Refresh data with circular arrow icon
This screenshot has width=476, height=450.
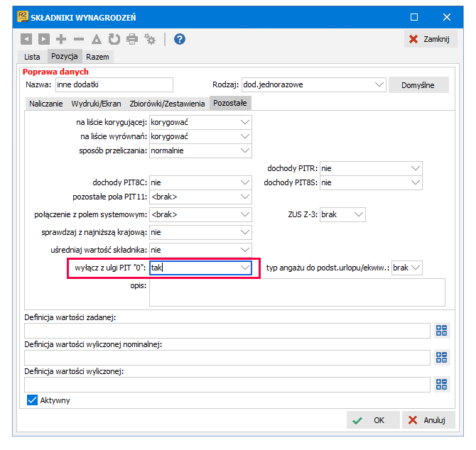click(114, 39)
